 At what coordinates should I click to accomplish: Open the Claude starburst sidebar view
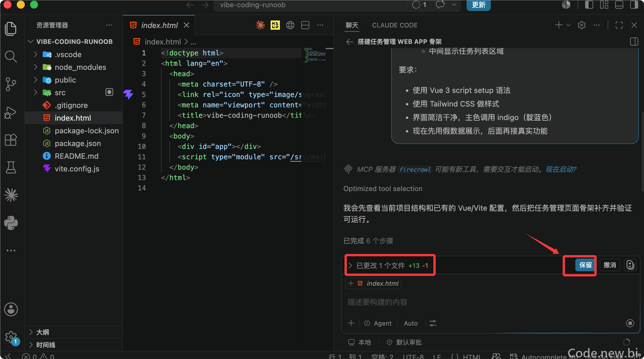point(11,195)
